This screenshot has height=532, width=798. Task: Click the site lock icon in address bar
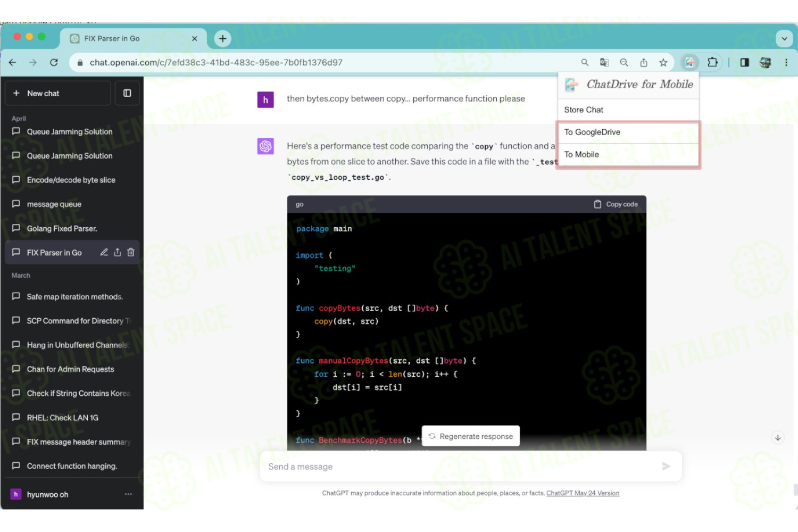tap(80, 63)
